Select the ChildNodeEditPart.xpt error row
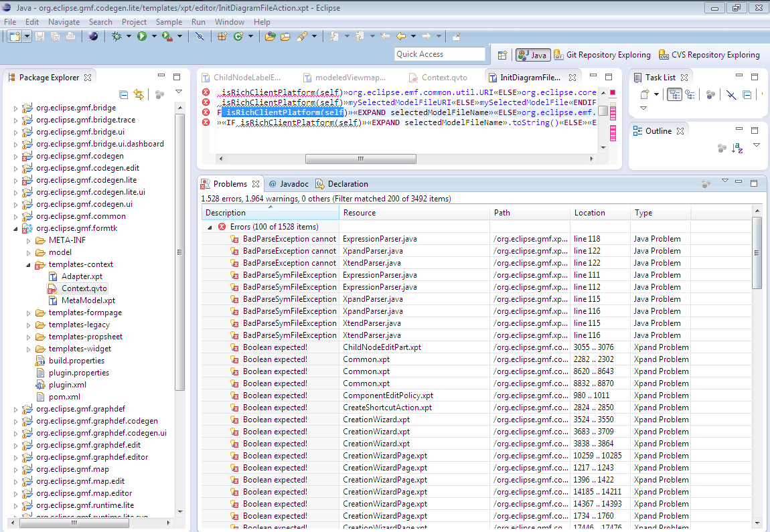Viewport: 770px width, 532px height. pos(476,347)
